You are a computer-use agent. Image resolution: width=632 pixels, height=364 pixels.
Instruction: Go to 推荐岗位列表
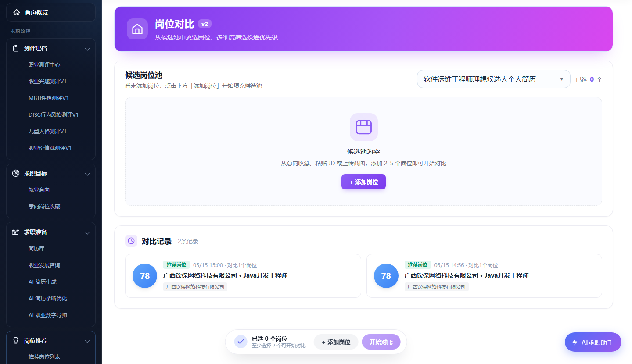44,357
